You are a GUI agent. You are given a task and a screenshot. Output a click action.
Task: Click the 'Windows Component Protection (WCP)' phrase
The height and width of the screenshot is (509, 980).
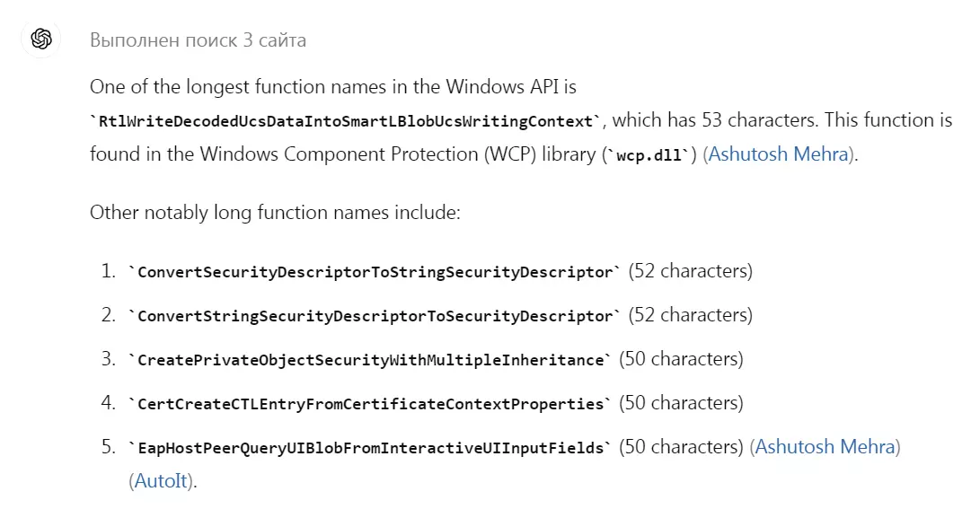pyautogui.click(x=367, y=154)
